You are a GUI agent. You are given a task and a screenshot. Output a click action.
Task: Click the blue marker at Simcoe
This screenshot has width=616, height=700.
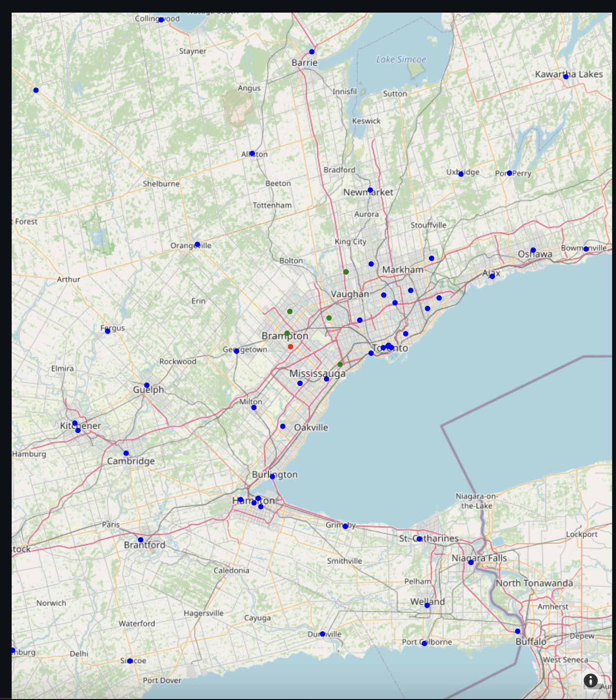point(130,661)
